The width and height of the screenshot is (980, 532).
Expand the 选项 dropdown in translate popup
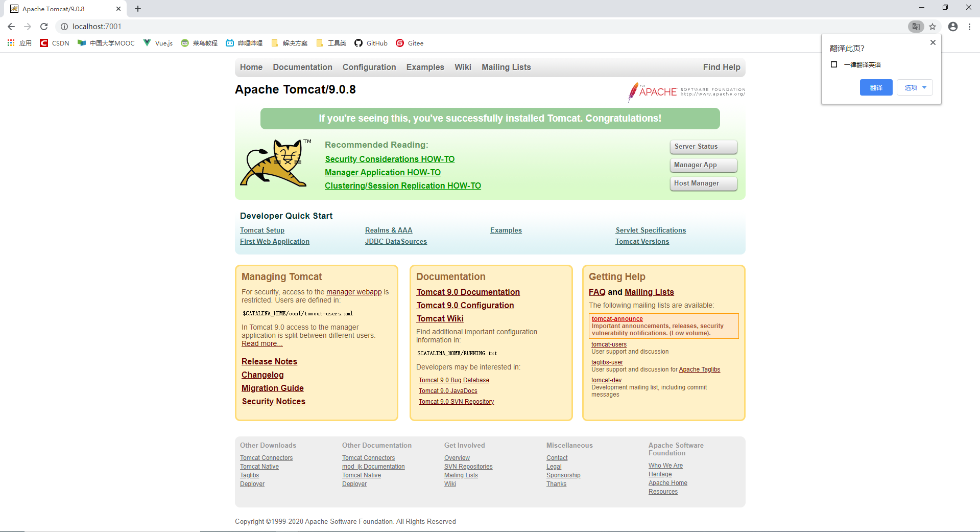[x=915, y=87]
